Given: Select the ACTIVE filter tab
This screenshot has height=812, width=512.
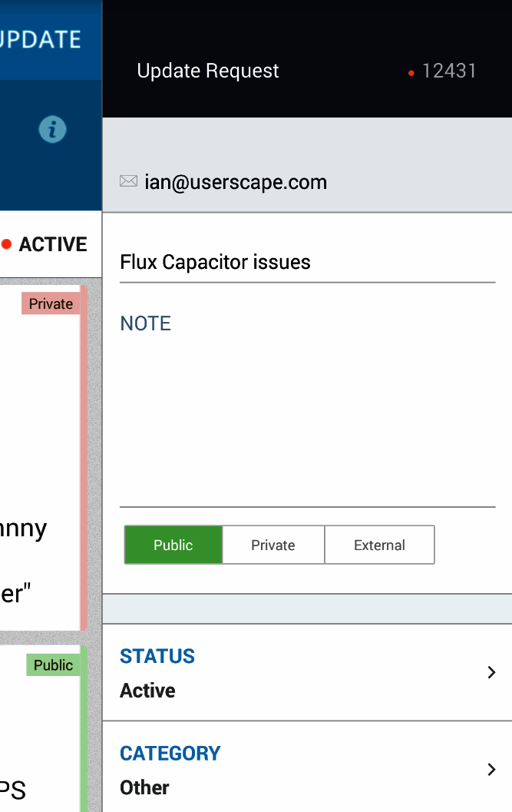Looking at the screenshot, I should point(52,244).
